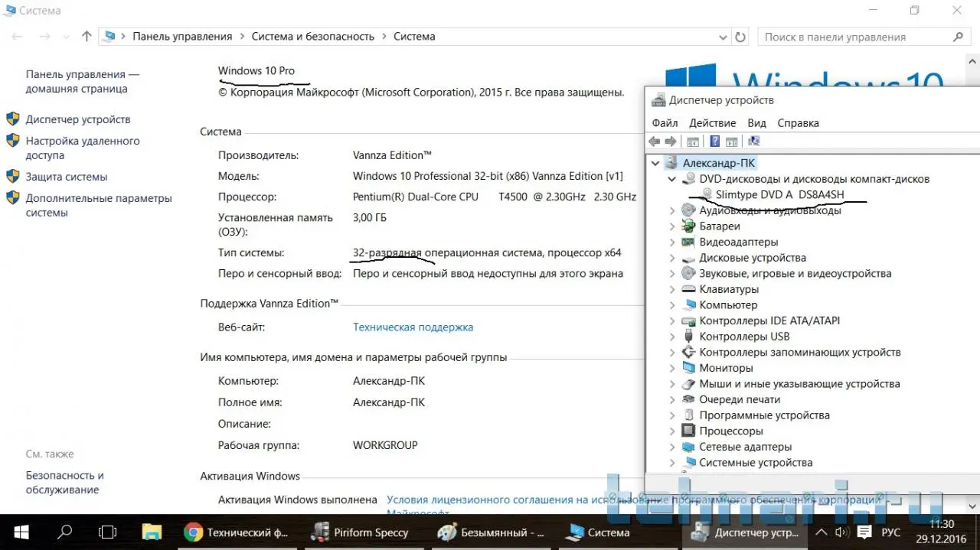
Task: Go to Панель управления — домашняя страница
Action: [83, 81]
